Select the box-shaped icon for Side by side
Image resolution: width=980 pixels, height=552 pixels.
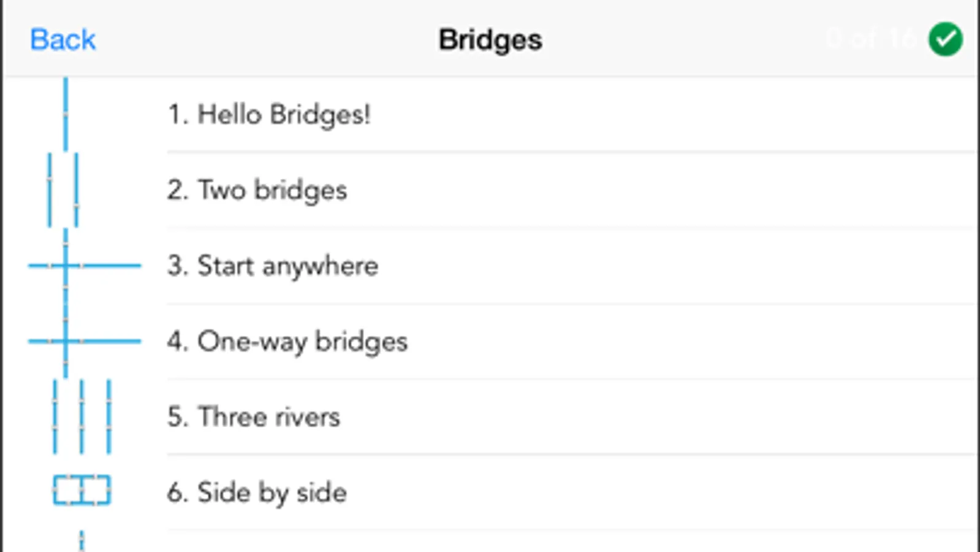[x=82, y=491]
